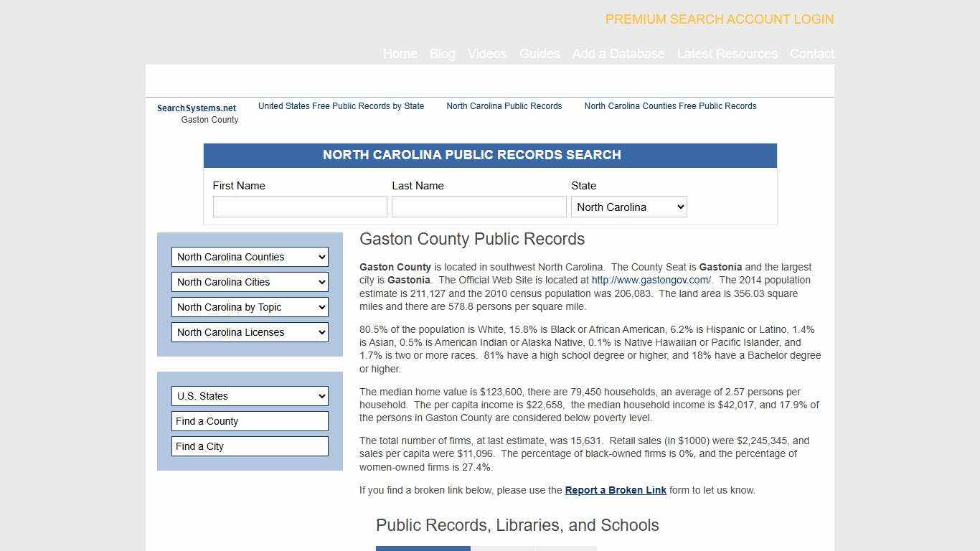Expand the U.S. States dropdown
980x551 pixels.
point(250,395)
